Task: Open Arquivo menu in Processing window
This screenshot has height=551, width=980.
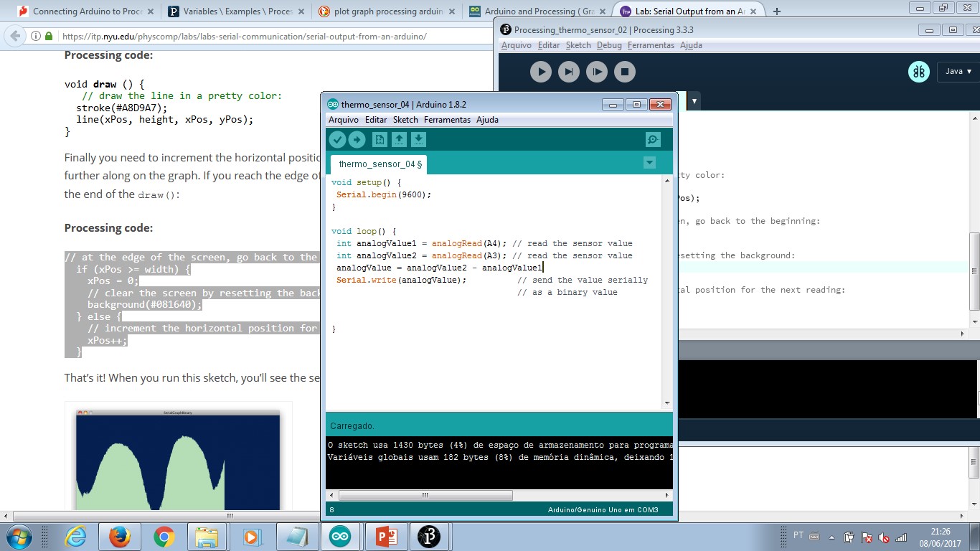Action: (517, 45)
